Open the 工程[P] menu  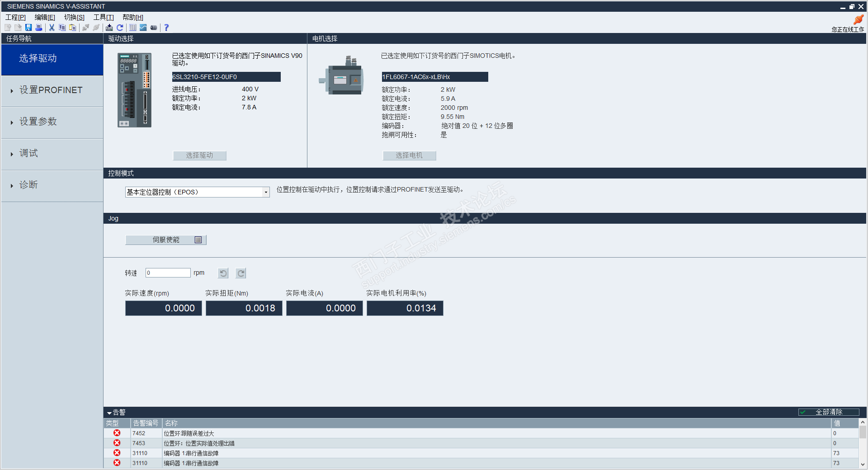pyautogui.click(x=15, y=17)
